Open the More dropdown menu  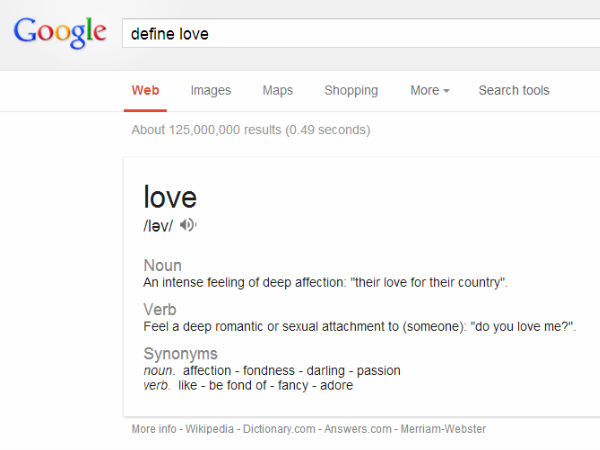click(429, 90)
